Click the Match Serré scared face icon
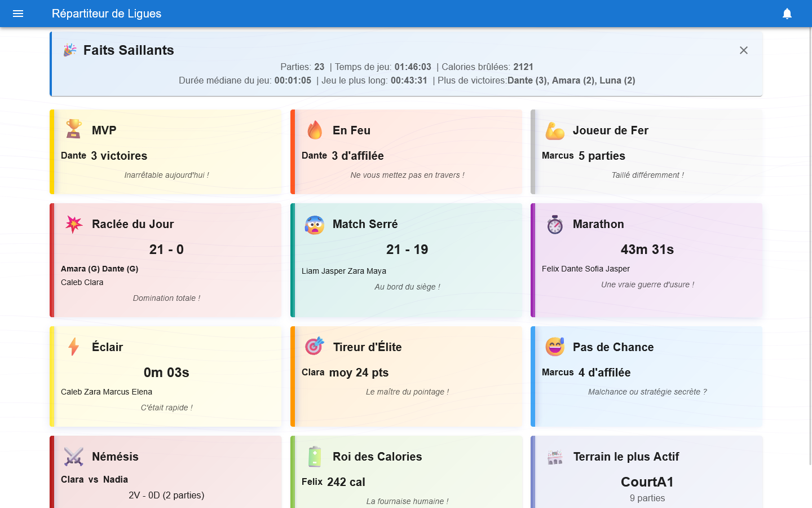The height and width of the screenshot is (508, 812). (x=315, y=224)
